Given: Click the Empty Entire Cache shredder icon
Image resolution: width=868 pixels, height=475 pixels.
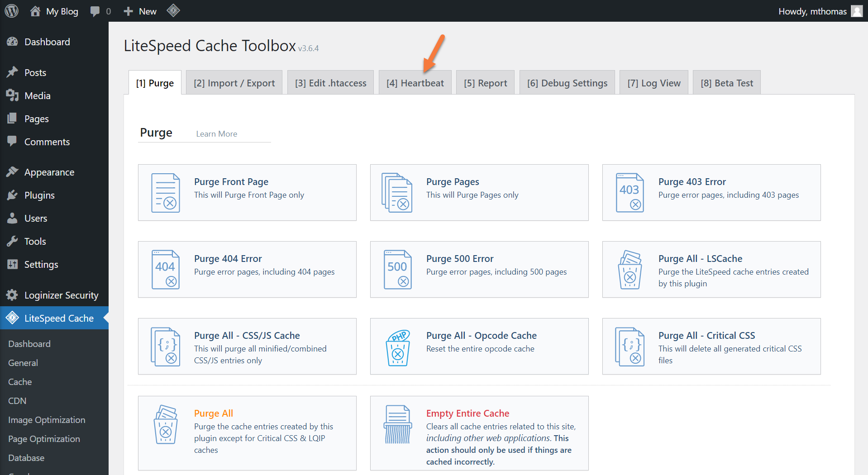Looking at the screenshot, I should coord(398,424).
